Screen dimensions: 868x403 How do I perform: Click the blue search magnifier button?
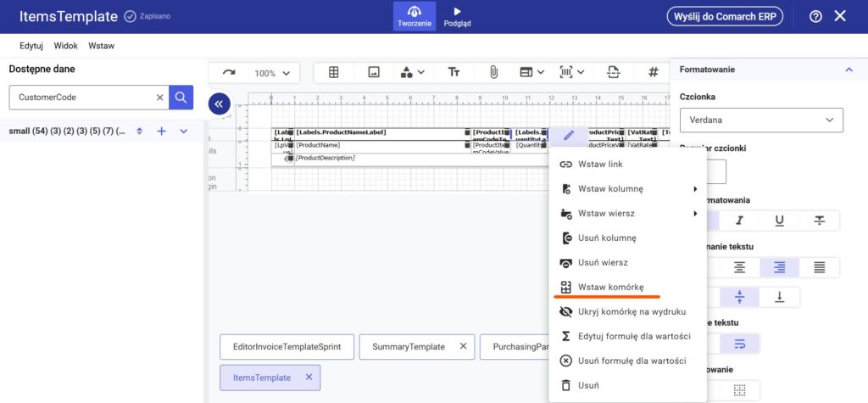[181, 98]
